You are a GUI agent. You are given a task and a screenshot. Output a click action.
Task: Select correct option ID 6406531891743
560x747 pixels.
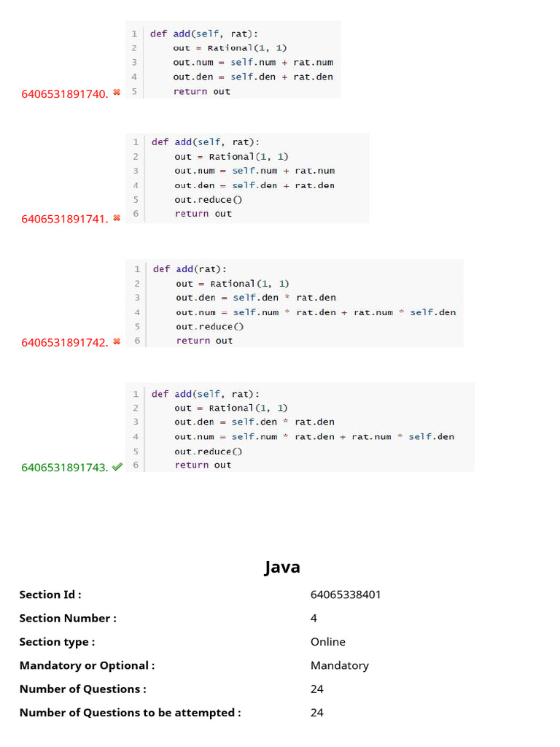65,468
